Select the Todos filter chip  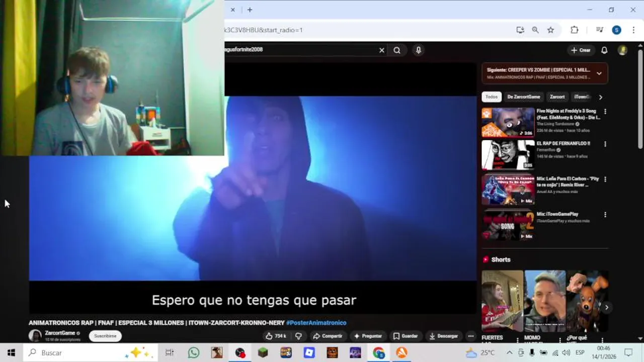(492, 97)
